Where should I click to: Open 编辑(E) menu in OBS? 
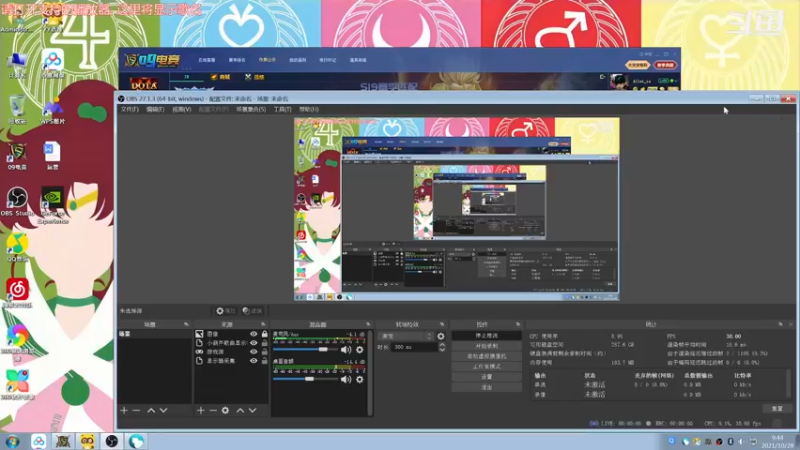pos(155,110)
